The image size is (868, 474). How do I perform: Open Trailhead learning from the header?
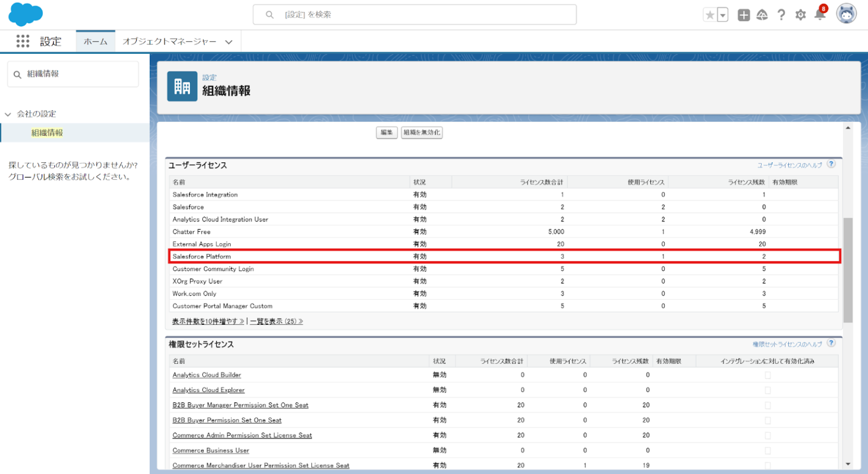click(762, 14)
